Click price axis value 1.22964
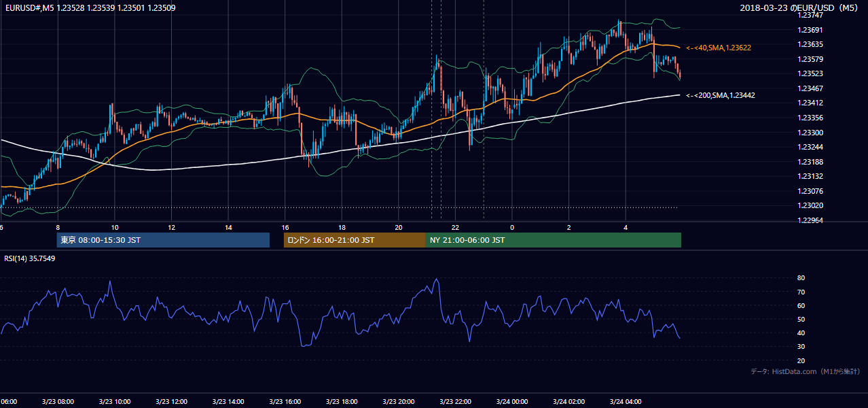The width and height of the screenshot is (868, 408). coord(810,220)
